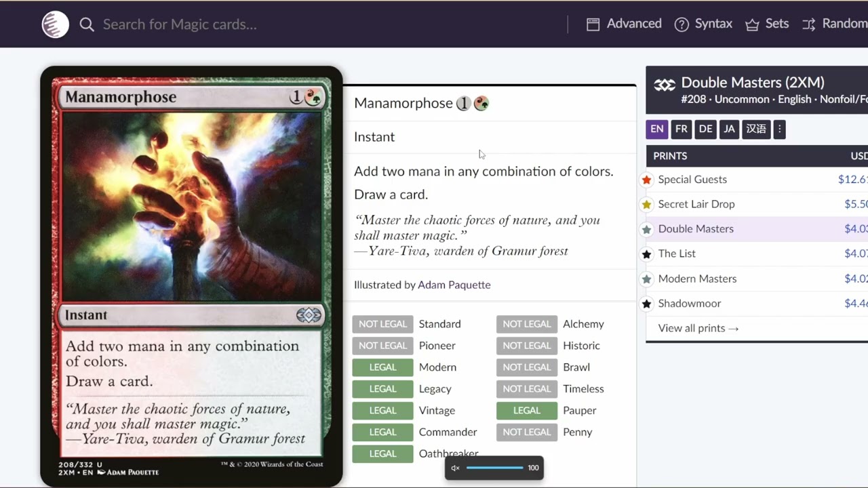Click the Sets box icon

pos(752,25)
